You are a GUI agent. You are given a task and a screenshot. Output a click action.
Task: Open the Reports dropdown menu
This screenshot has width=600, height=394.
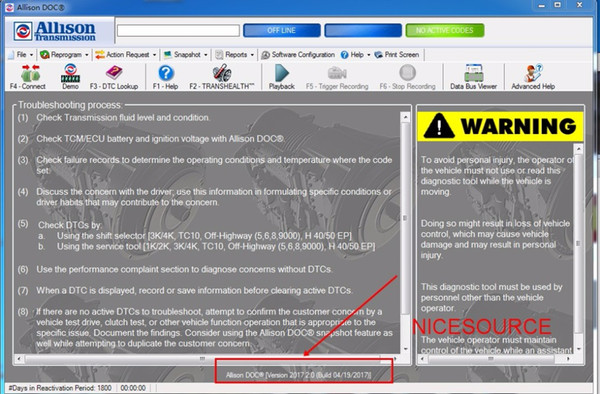(x=235, y=55)
